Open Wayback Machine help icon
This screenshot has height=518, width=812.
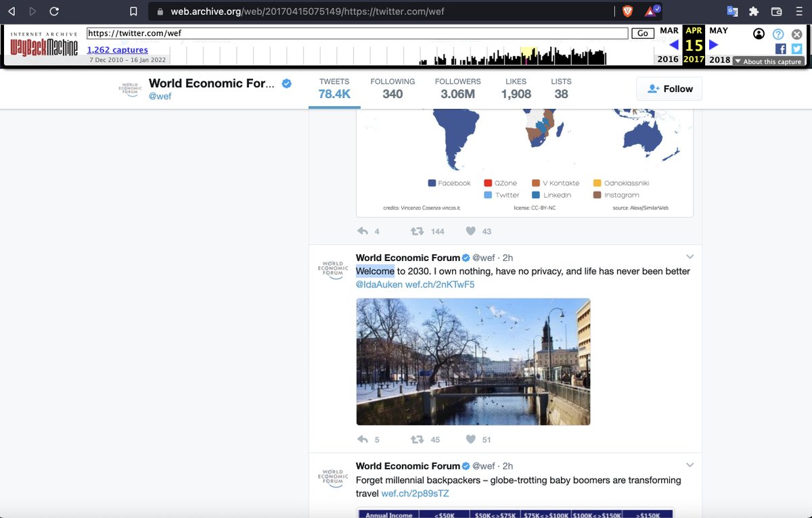click(x=778, y=34)
